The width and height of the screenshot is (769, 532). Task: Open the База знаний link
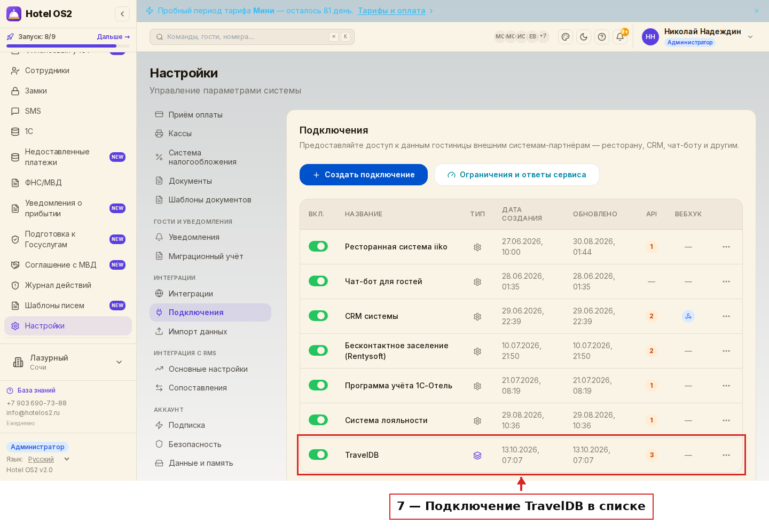point(31,390)
